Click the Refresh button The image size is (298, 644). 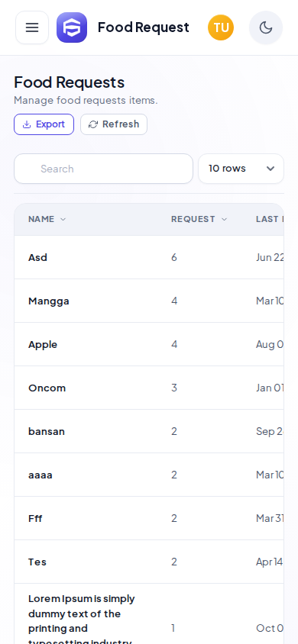click(114, 124)
